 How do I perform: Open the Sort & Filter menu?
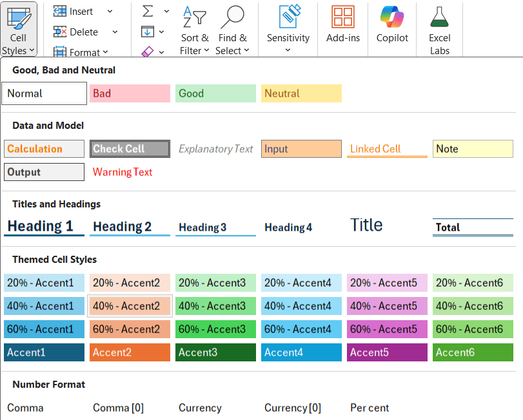coord(195,28)
